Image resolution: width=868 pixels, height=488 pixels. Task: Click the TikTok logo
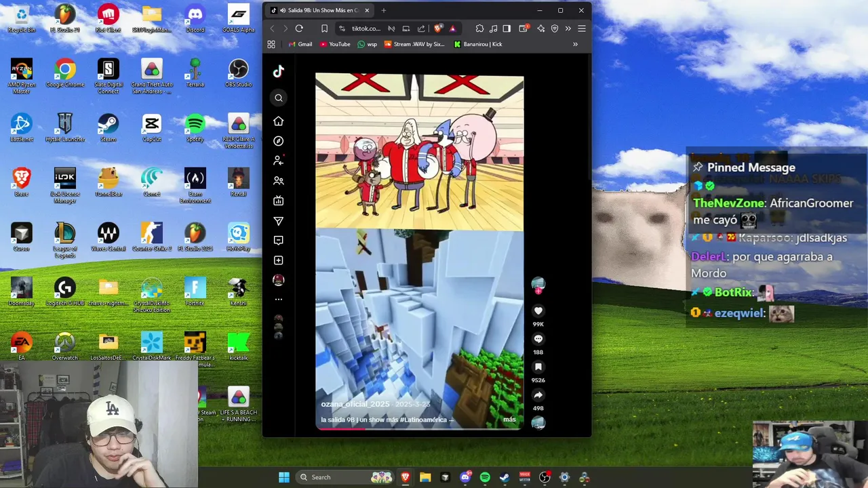click(x=279, y=71)
